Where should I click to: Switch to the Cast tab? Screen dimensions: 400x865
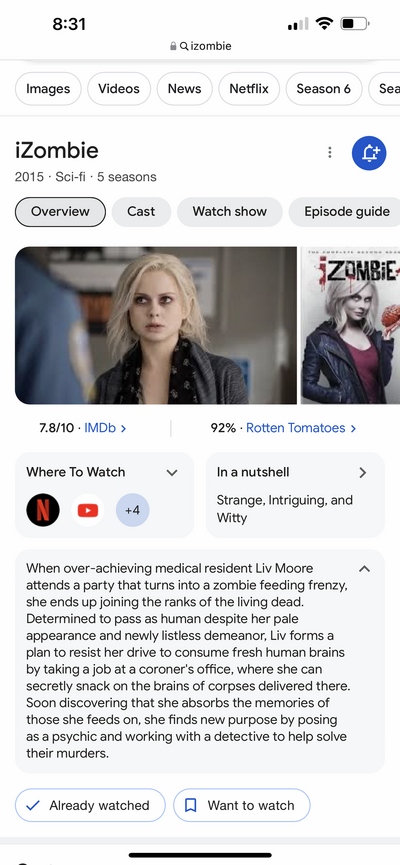pyautogui.click(x=141, y=211)
